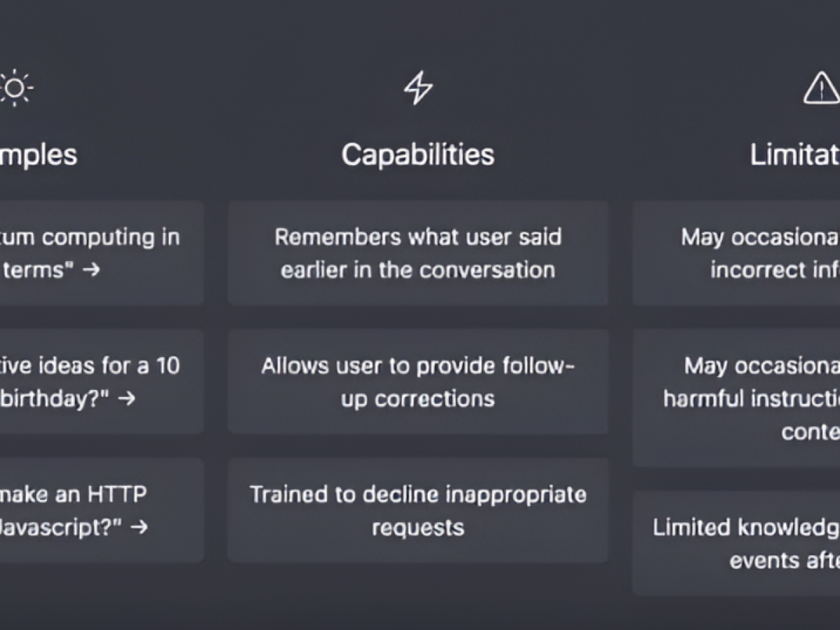840x630 pixels.
Task: Click the arrow after 'birthday?"' example
Action: click(127, 399)
